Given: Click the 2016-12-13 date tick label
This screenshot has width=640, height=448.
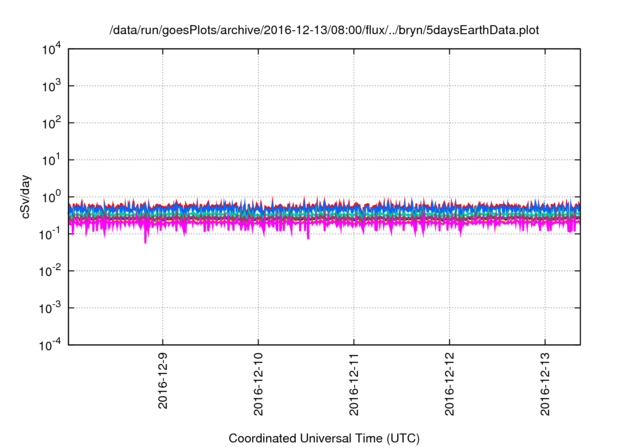Looking at the screenshot, I should [x=545, y=384].
